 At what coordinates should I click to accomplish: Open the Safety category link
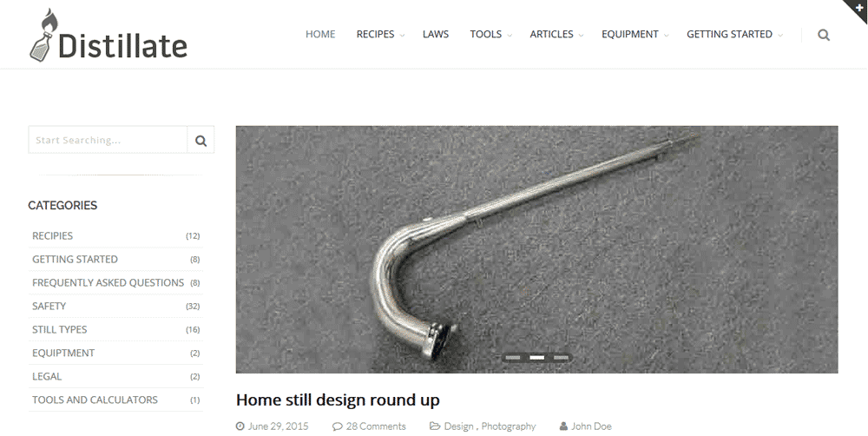(49, 306)
